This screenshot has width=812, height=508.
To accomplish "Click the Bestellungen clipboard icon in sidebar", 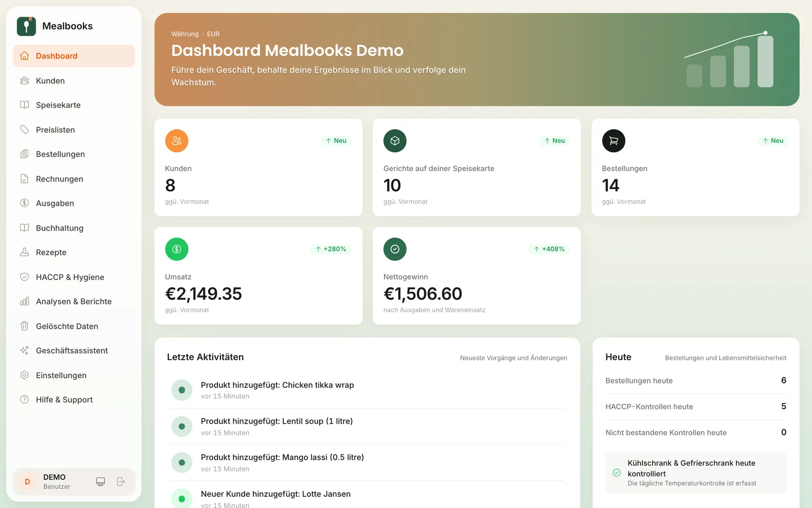I will (x=24, y=154).
